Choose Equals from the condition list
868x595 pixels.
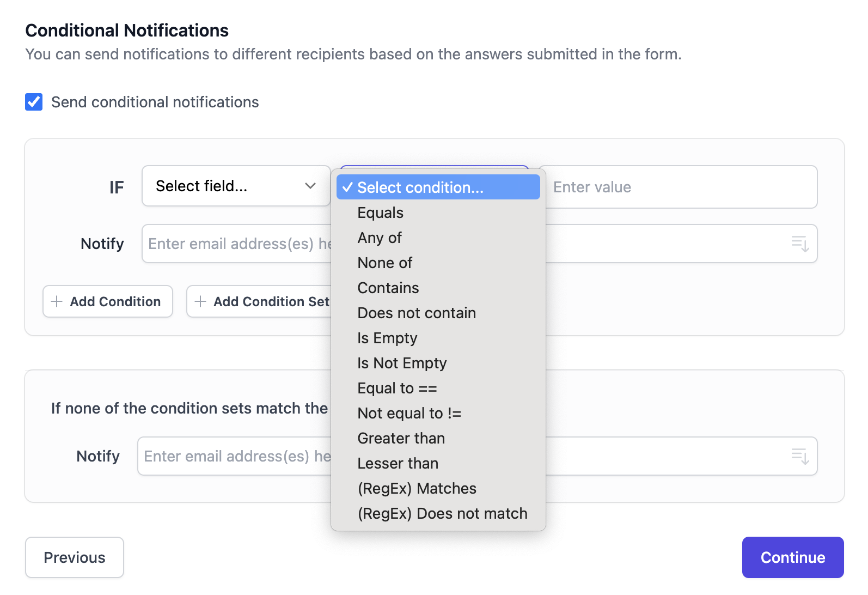coord(380,213)
